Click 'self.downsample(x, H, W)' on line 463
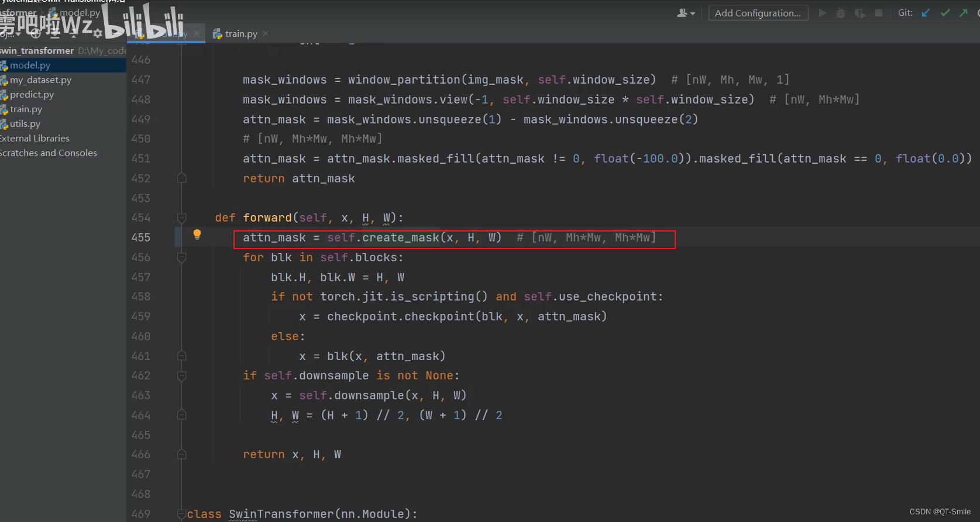This screenshot has width=980, height=522. [x=383, y=395]
